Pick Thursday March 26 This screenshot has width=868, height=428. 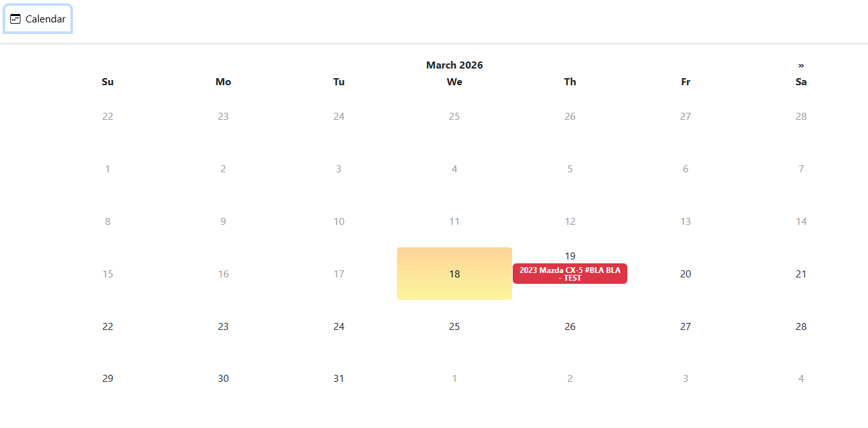[570, 326]
